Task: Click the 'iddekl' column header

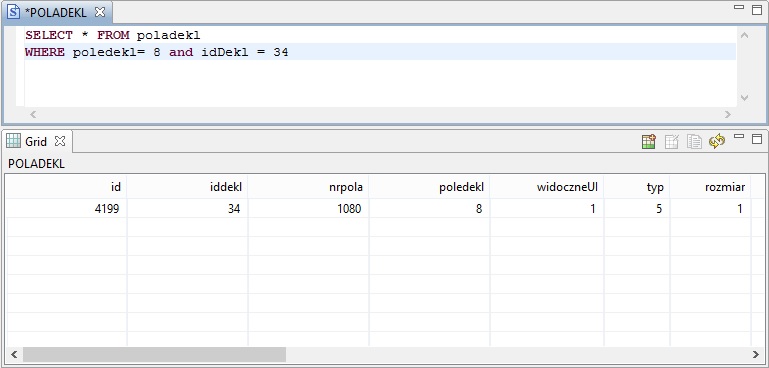Action: coord(187,187)
